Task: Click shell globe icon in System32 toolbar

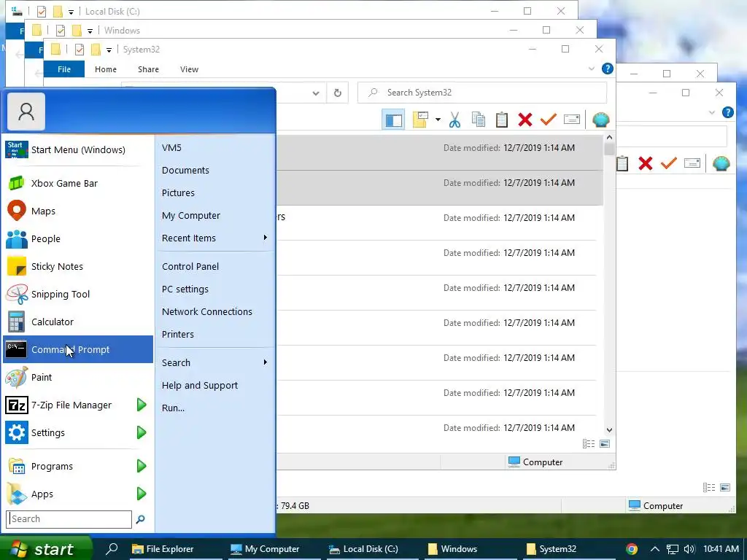Action: pos(601,120)
